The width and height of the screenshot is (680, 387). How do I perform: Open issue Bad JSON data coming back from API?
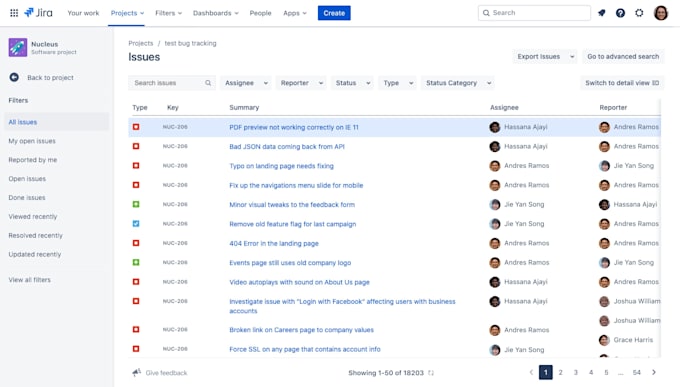pyautogui.click(x=287, y=147)
